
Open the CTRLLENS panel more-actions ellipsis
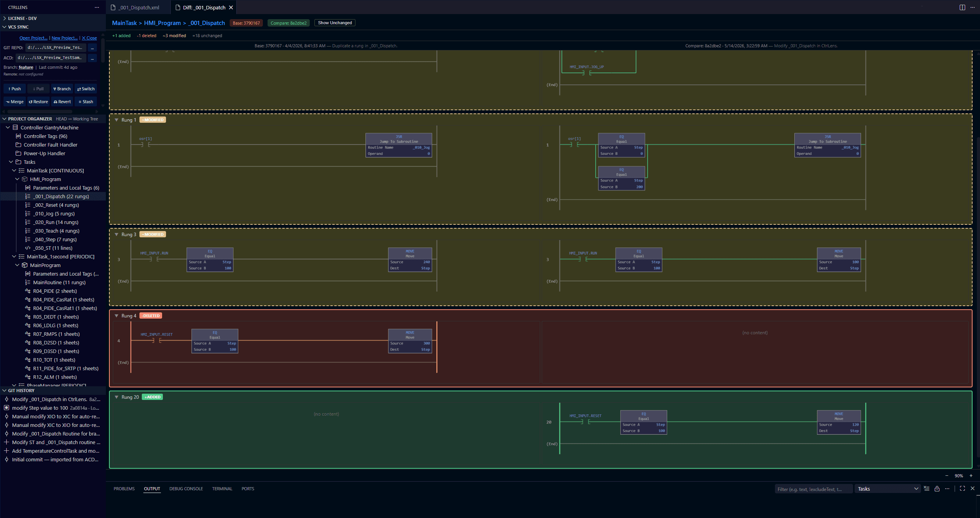[97, 7]
